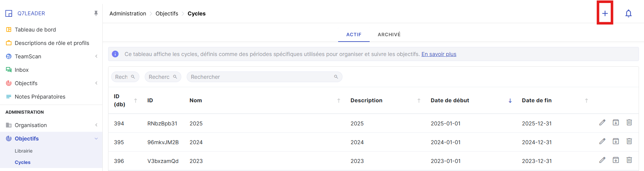Expand the Organisation sidebar section
The image size is (644, 171).
[x=96, y=125]
